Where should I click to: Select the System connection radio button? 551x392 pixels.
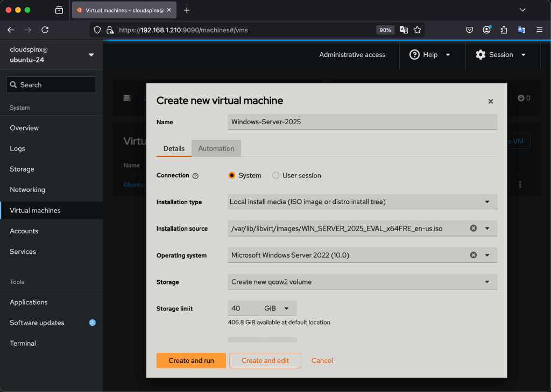tap(232, 175)
